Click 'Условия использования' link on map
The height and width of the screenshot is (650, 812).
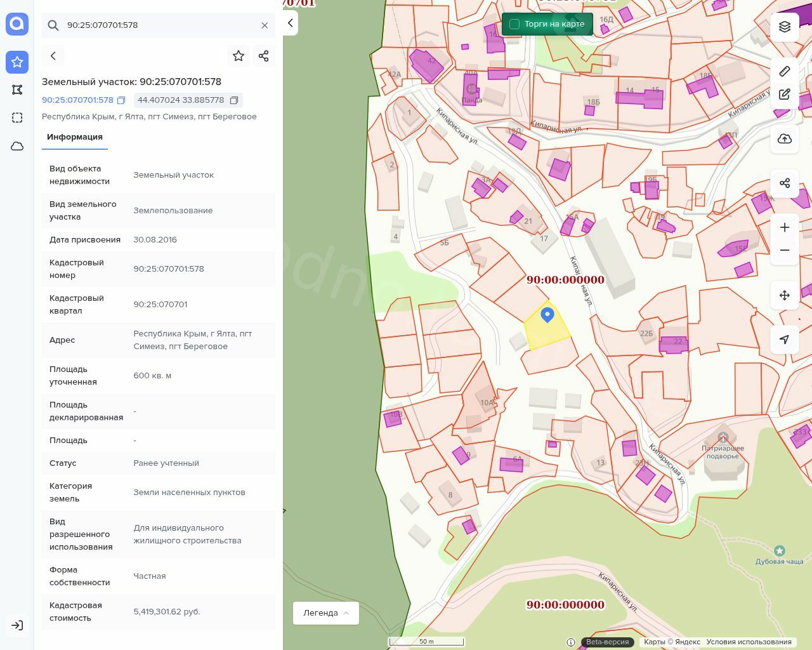749,642
